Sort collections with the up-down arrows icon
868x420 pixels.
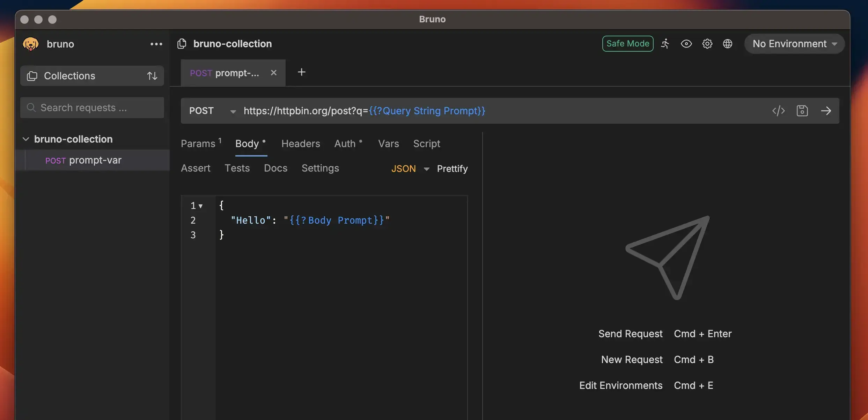click(x=152, y=76)
